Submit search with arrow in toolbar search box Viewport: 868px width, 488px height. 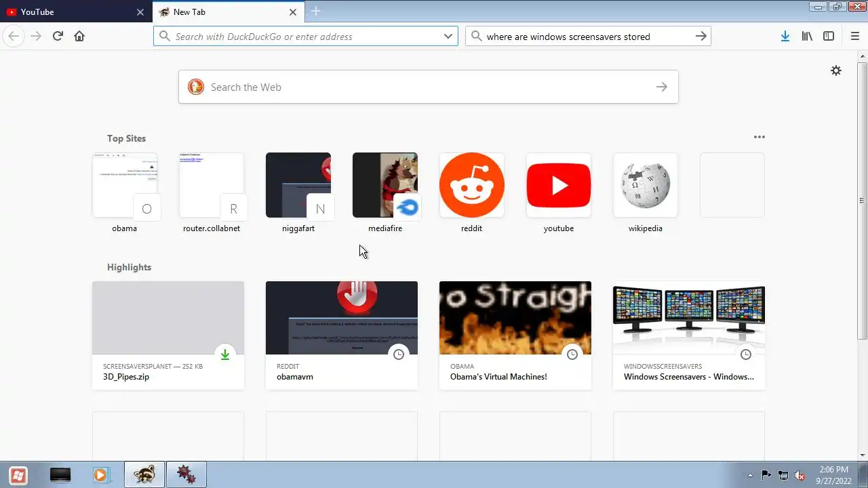coord(701,37)
